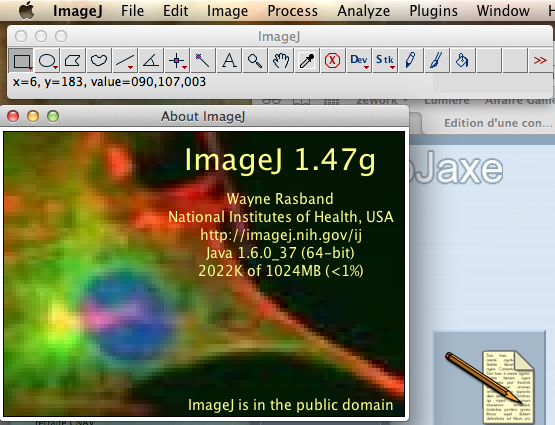Zoom the About ImageJ window
The height and width of the screenshot is (425, 555).
point(53,116)
